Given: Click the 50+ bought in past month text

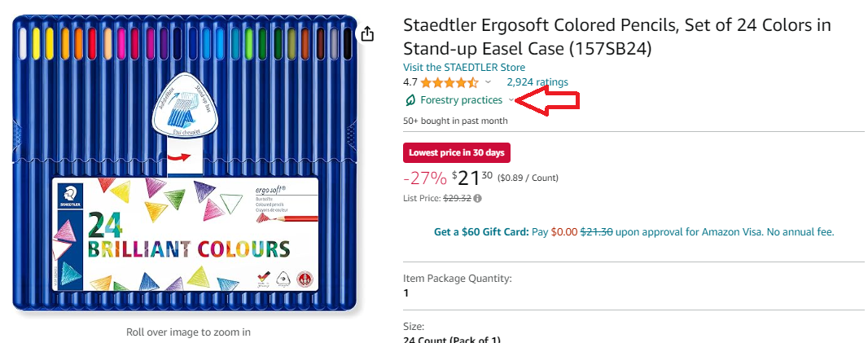Looking at the screenshot, I should tap(455, 121).
